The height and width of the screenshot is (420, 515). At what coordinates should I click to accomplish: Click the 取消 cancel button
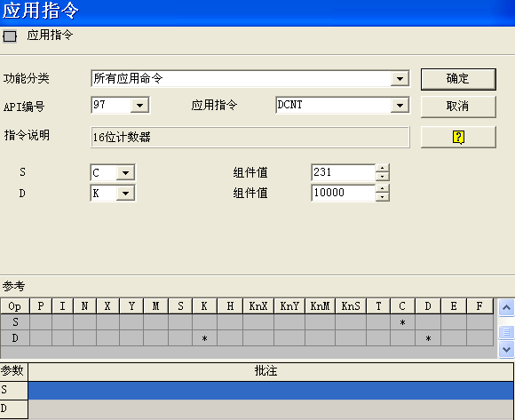(458, 107)
